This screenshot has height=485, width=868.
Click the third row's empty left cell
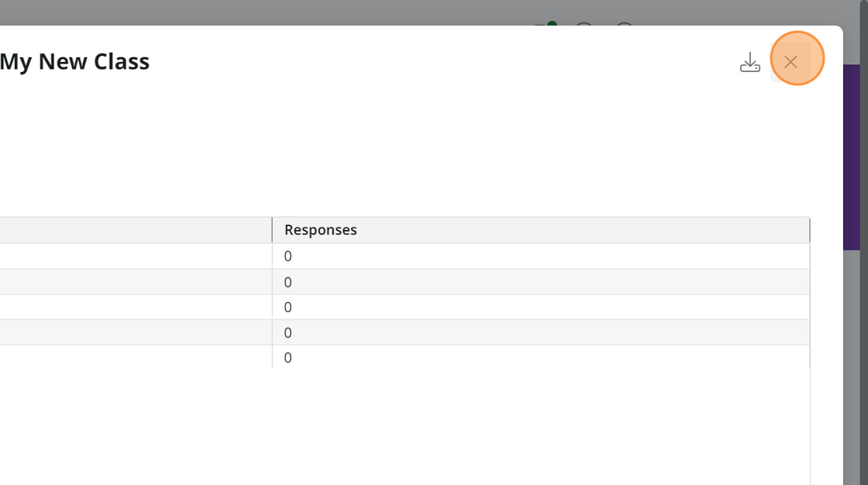pyautogui.click(x=136, y=308)
